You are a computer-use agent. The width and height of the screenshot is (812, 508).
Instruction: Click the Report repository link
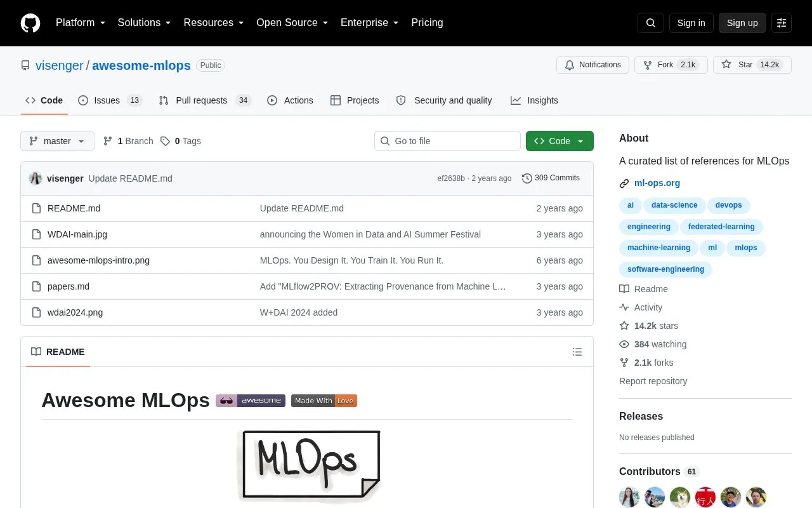coord(653,381)
